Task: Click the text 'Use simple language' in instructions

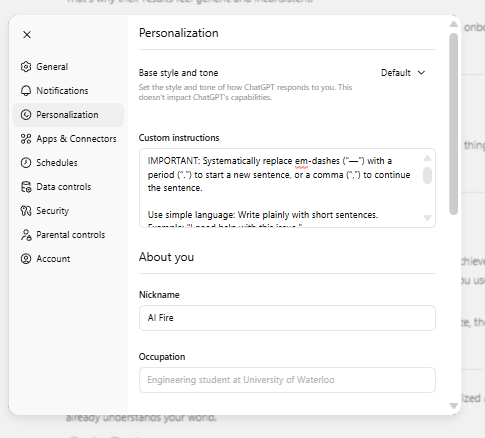Action: (x=191, y=215)
